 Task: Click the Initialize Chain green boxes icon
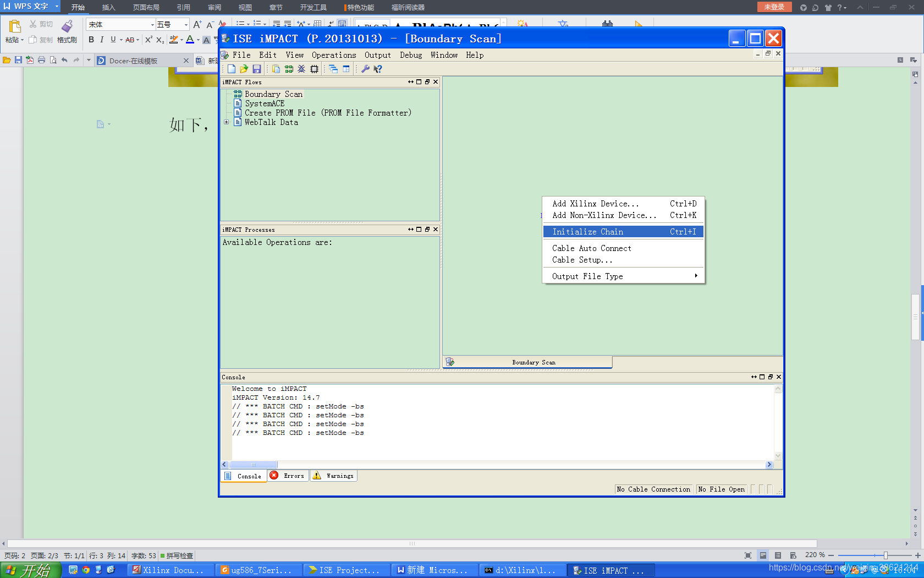pyautogui.click(x=289, y=69)
